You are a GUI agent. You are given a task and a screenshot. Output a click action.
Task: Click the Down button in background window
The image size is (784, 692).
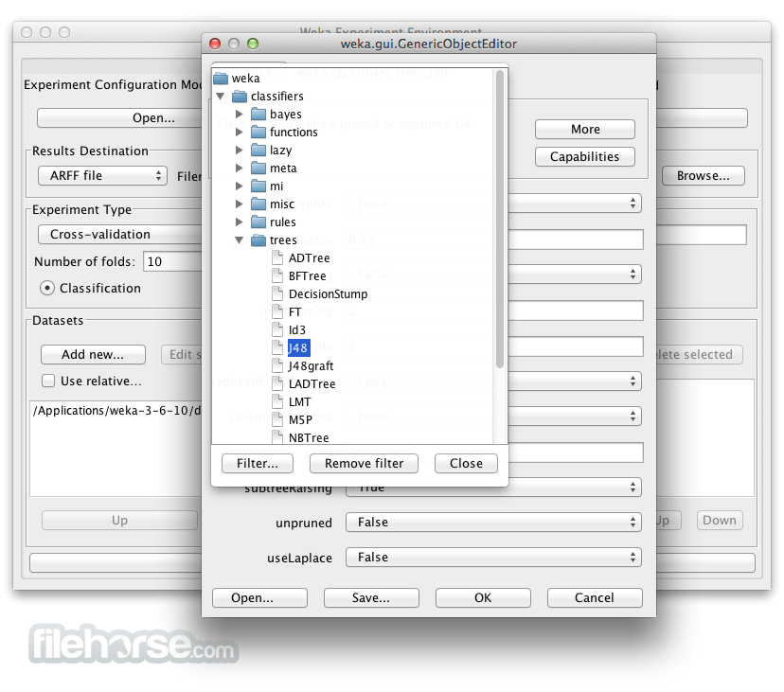coord(720,521)
